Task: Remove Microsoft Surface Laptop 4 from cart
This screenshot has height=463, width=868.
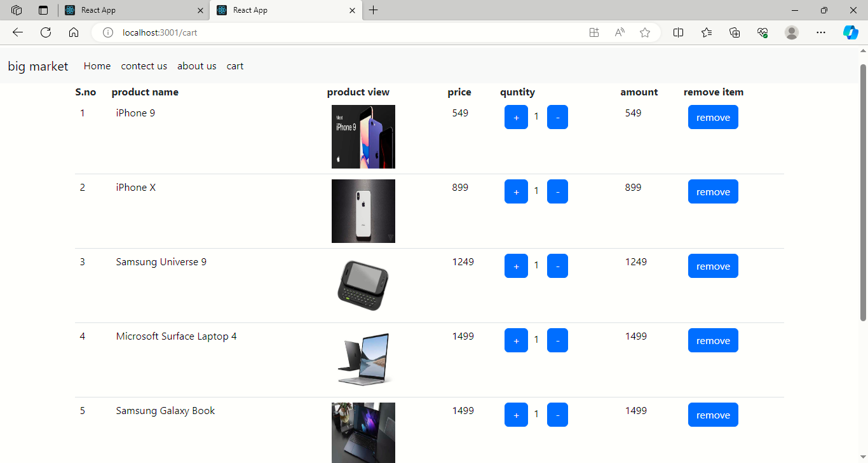Action: 713,341
